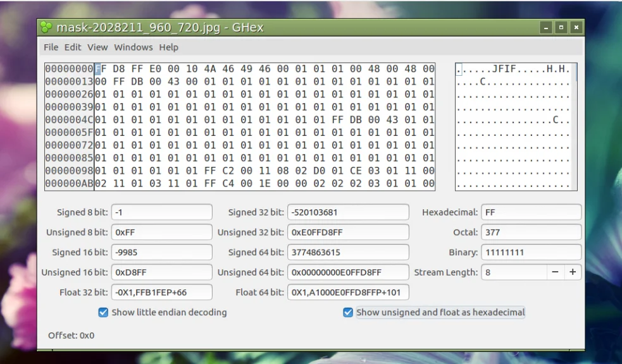Click the Unsigned 32 bit field

(348, 232)
